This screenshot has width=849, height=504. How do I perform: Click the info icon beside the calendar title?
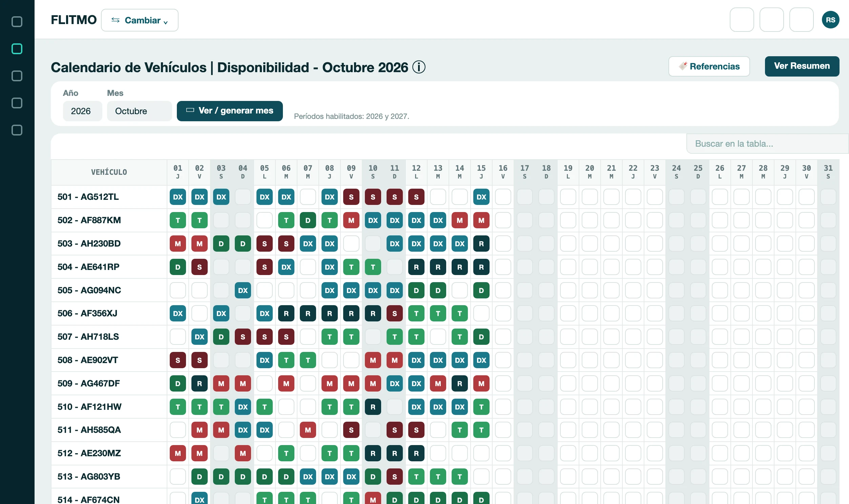tap(419, 67)
